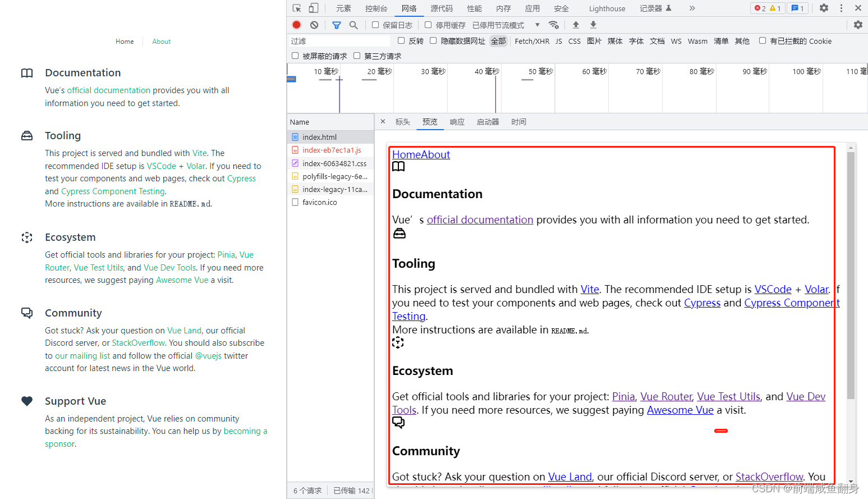868x499 pixels.
Task: Select the 标头 request detail tab
Action: [x=403, y=122]
